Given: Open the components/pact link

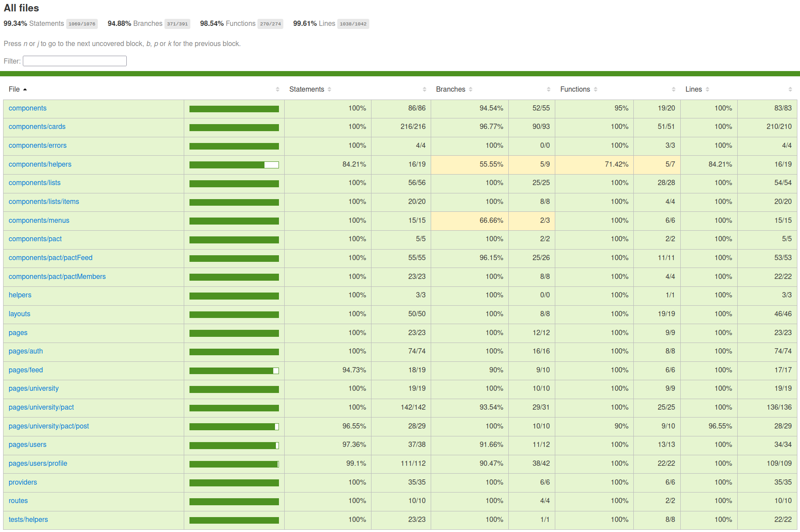Looking at the screenshot, I should click(35, 239).
